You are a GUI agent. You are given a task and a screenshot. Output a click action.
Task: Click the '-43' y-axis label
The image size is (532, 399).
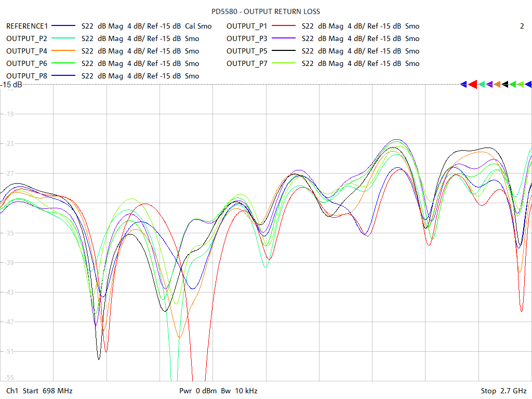(8, 292)
